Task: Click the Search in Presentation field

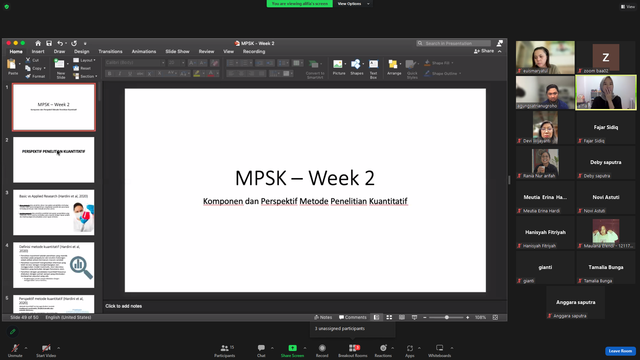Action: 453,43
